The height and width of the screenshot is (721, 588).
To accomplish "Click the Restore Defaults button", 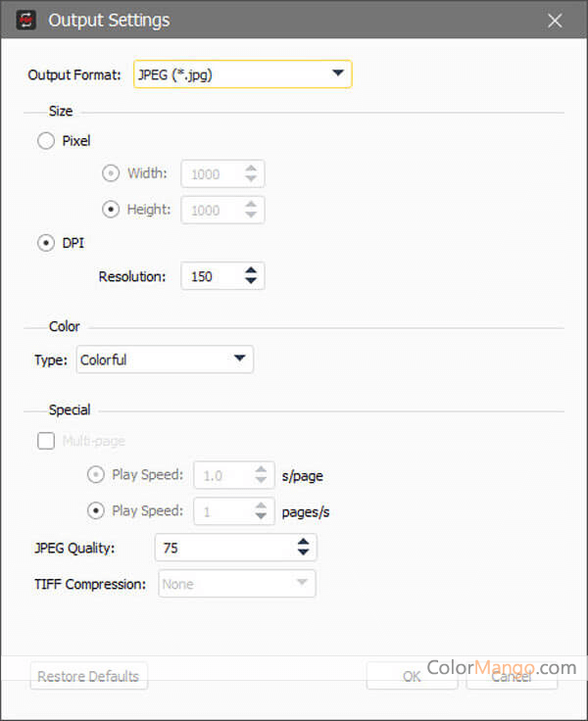I will (89, 676).
